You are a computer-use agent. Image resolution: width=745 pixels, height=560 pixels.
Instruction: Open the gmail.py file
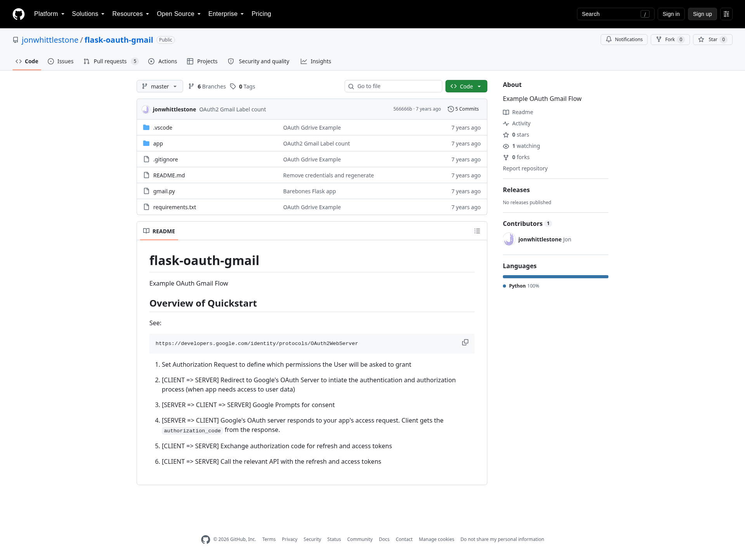tap(164, 191)
